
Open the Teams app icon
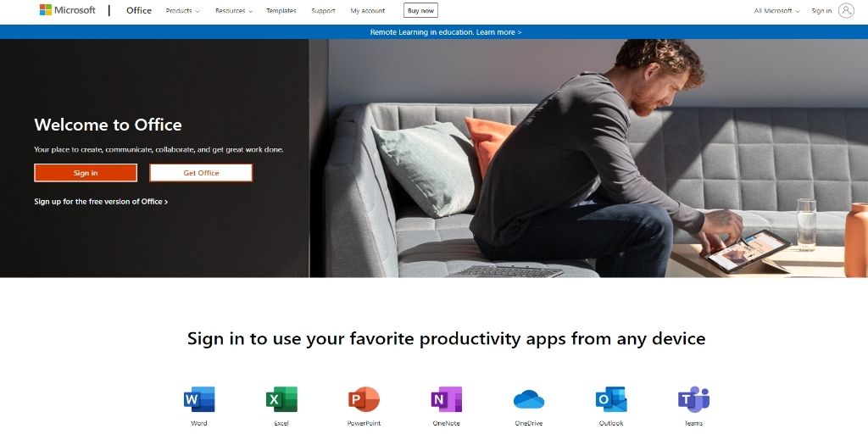tap(693, 399)
